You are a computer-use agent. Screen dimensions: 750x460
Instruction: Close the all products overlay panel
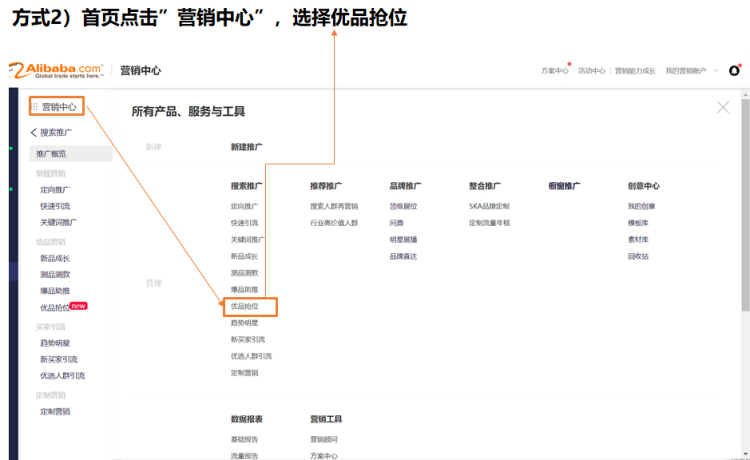tap(723, 107)
